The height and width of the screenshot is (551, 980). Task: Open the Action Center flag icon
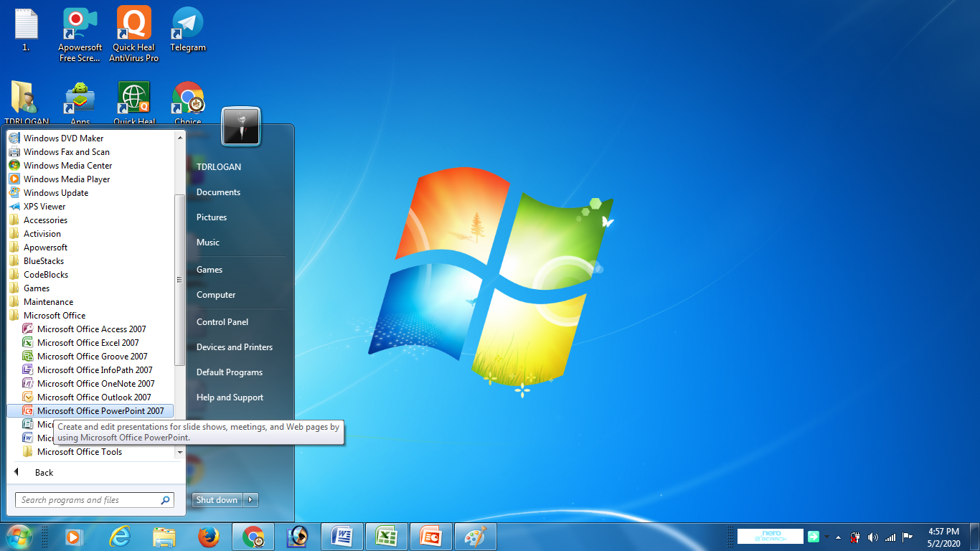908,537
